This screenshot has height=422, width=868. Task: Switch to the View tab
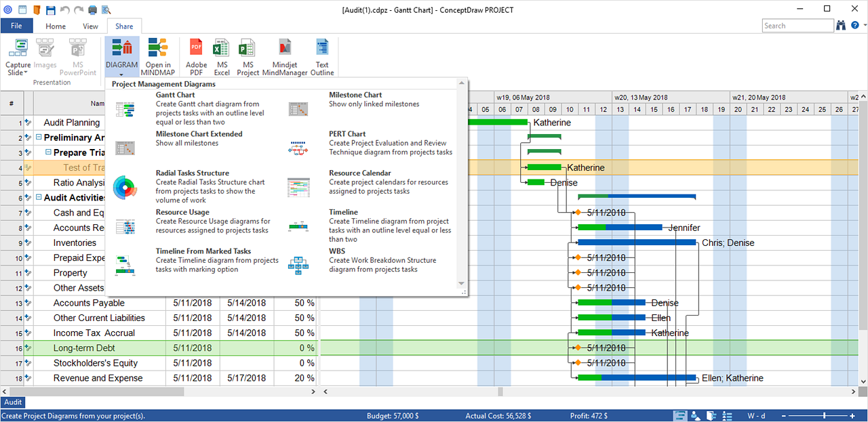pos(90,26)
